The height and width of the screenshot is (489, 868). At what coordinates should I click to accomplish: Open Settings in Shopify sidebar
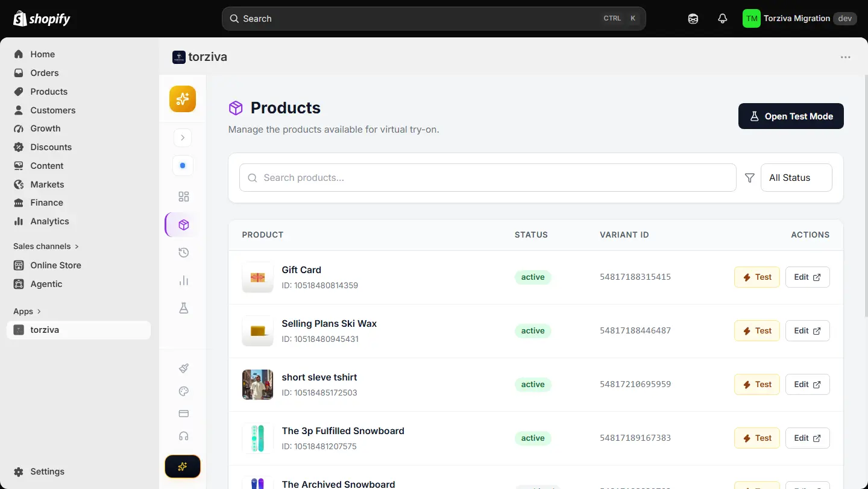pos(79,472)
